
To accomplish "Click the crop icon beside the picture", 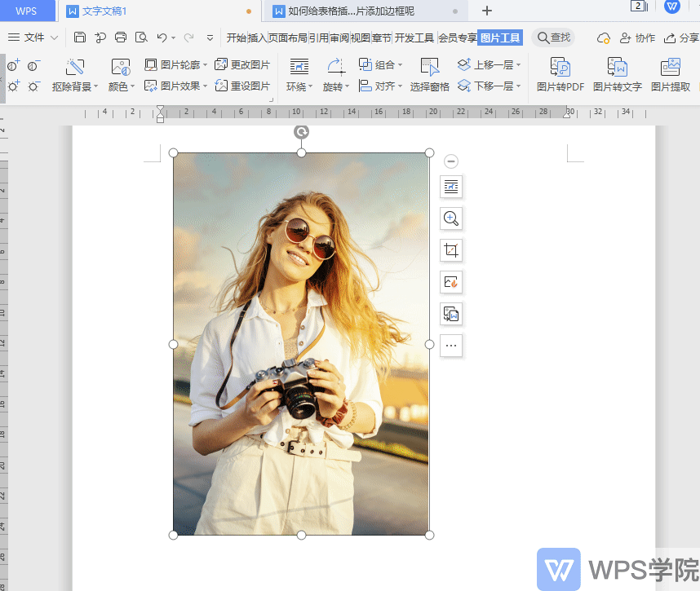I will click(451, 250).
